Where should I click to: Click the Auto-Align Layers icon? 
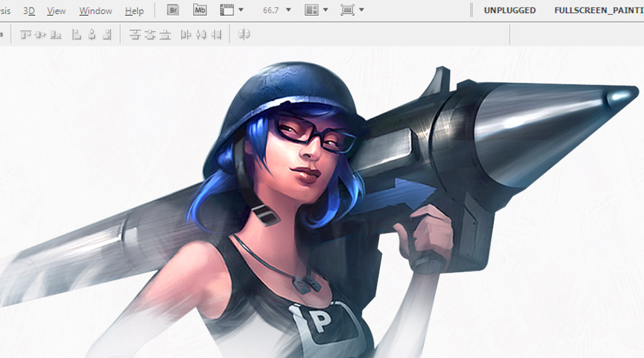244,35
